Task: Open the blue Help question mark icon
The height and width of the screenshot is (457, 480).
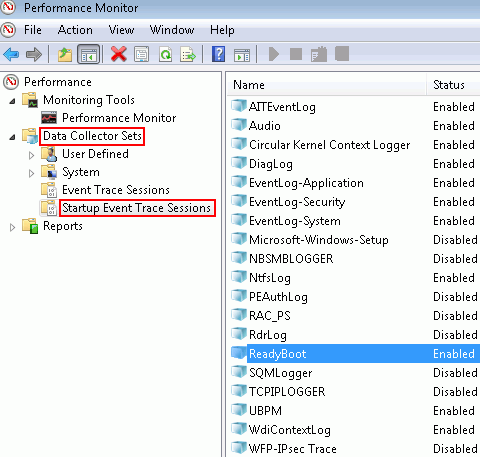Action: pos(218,54)
